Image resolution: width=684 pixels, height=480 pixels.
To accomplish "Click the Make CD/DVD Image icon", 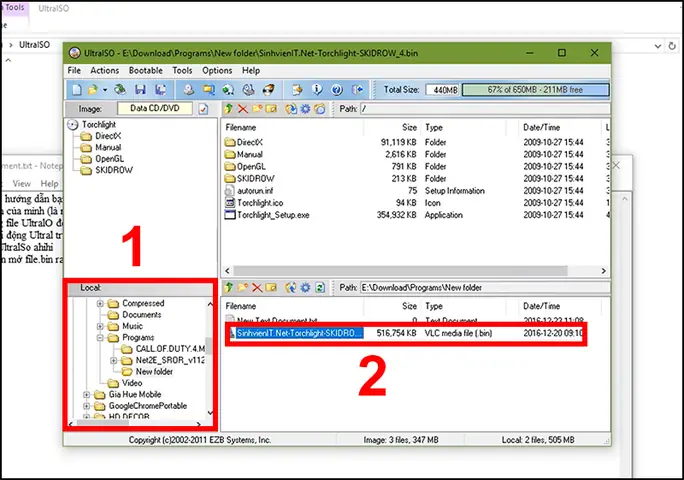I will pos(188,90).
